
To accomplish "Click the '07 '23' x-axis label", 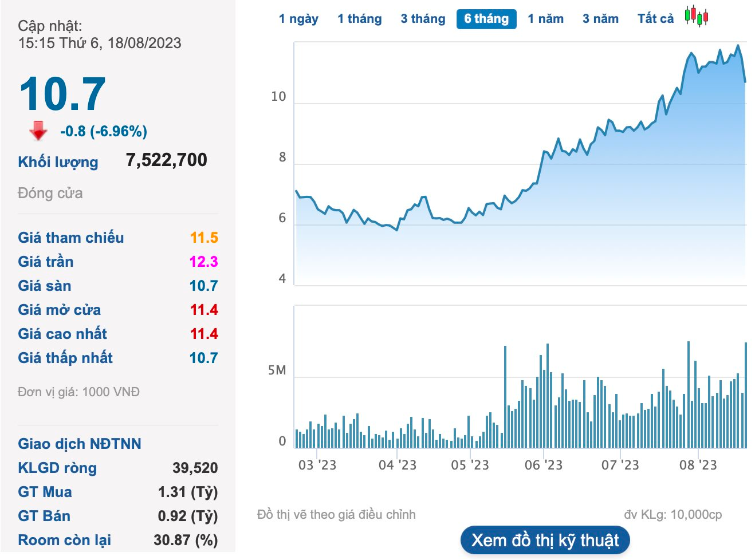I will coord(620,465).
